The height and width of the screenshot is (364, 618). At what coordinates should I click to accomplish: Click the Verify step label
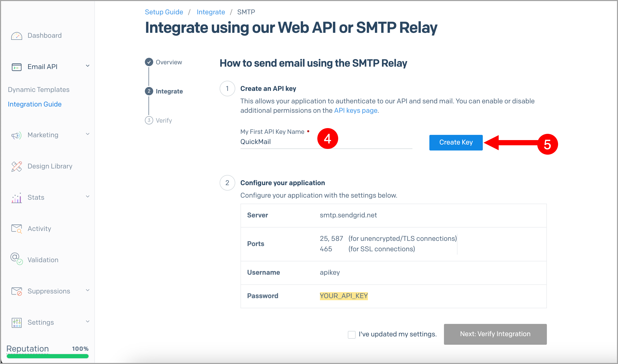click(164, 121)
